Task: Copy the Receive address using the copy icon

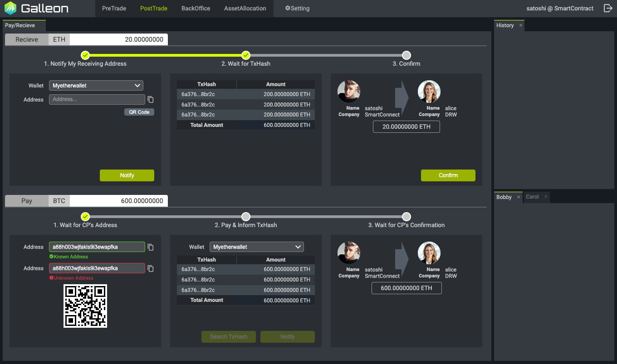Action: click(x=151, y=100)
